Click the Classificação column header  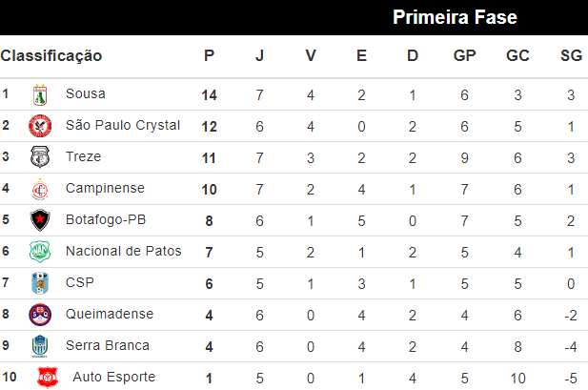[51, 56]
